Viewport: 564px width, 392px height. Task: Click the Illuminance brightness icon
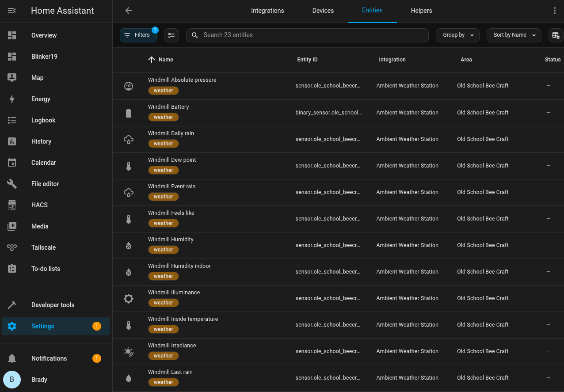click(x=129, y=299)
